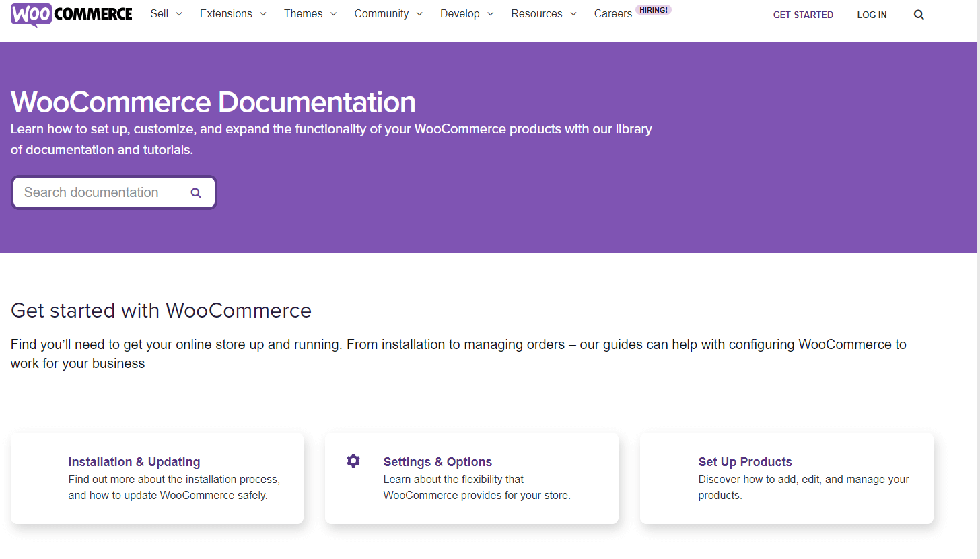Open site search via header magnifier icon
This screenshot has height=559, width=980.
(x=919, y=15)
